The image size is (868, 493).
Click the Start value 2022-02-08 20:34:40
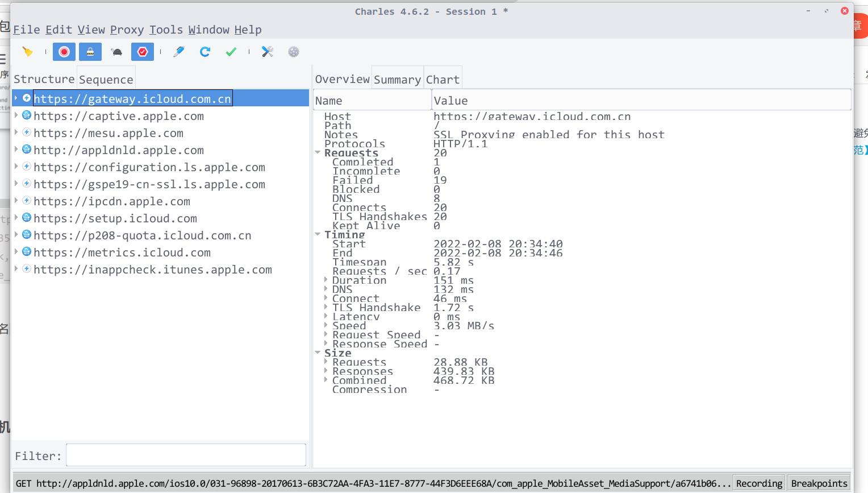(498, 244)
